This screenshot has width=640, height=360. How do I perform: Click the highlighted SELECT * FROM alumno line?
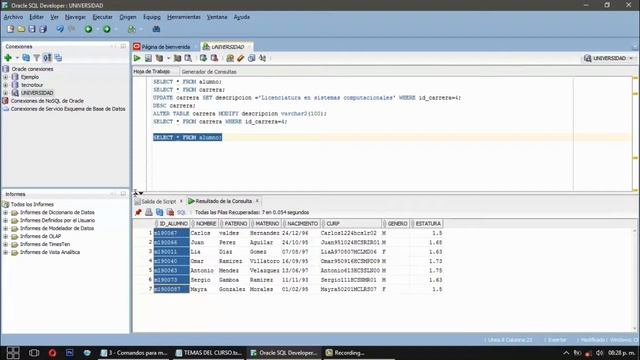pyautogui.click(x=187, y=138)
